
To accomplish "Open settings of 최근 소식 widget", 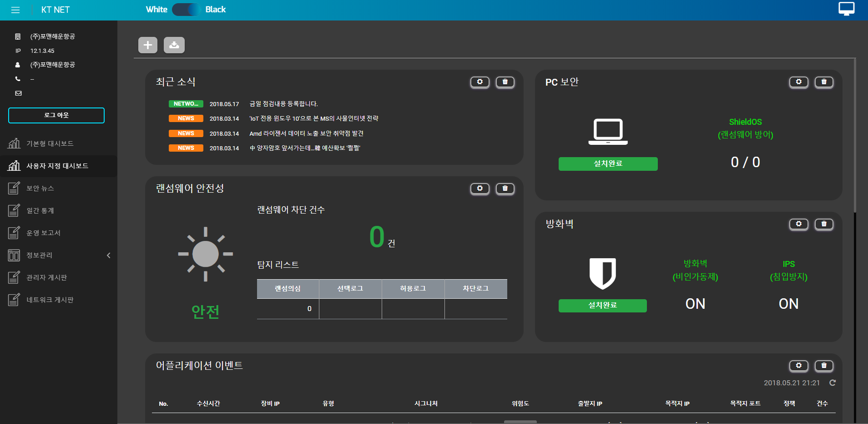I will tap(480, 82).
